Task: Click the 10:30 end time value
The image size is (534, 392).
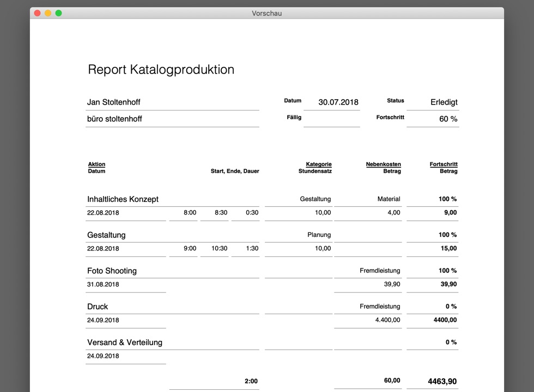Action: coord(219,248)
